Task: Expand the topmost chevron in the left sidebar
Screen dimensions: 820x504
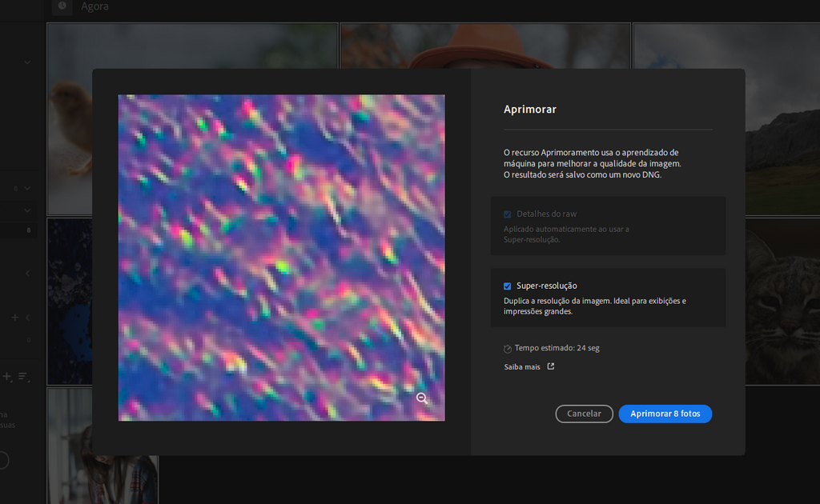Action: (27, 62)
